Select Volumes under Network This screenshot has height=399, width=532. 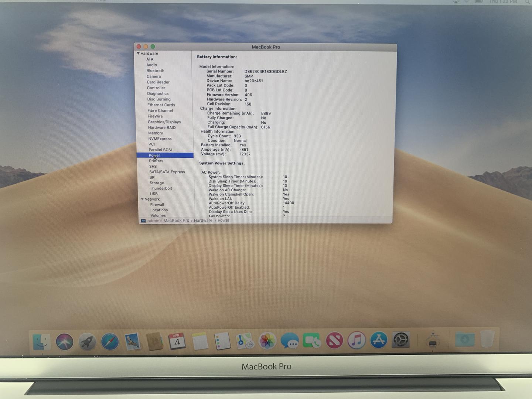click(x=158, y=215)
